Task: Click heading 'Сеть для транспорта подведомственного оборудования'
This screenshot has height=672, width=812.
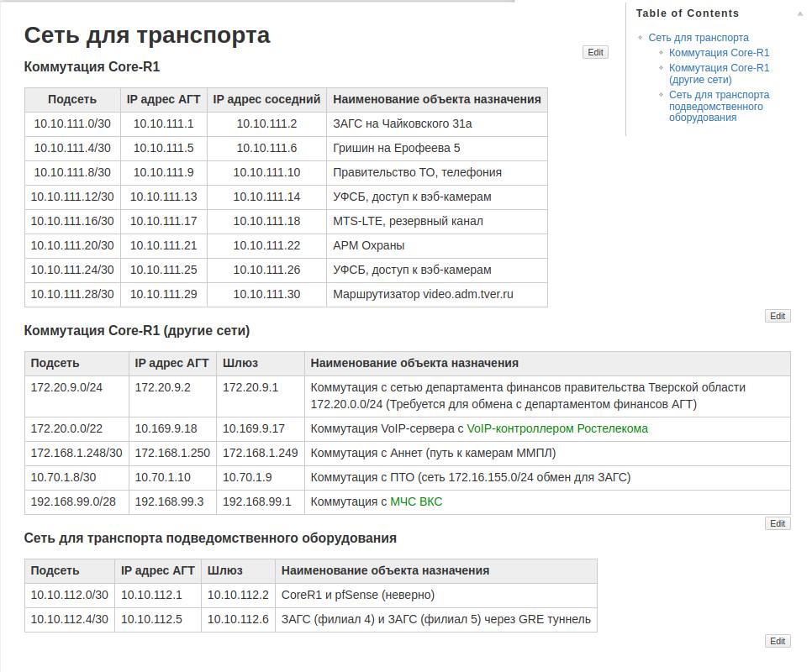Action: tap(210, 538)
